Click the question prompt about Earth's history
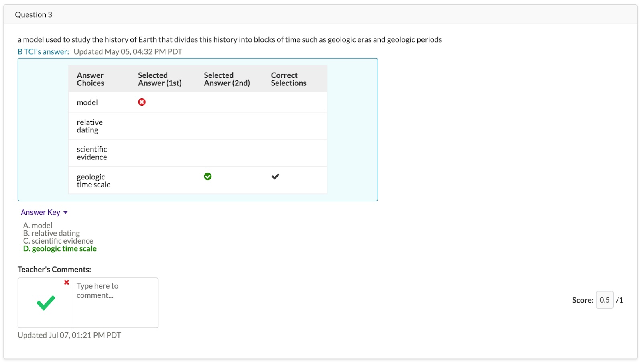 click(230, 40)
